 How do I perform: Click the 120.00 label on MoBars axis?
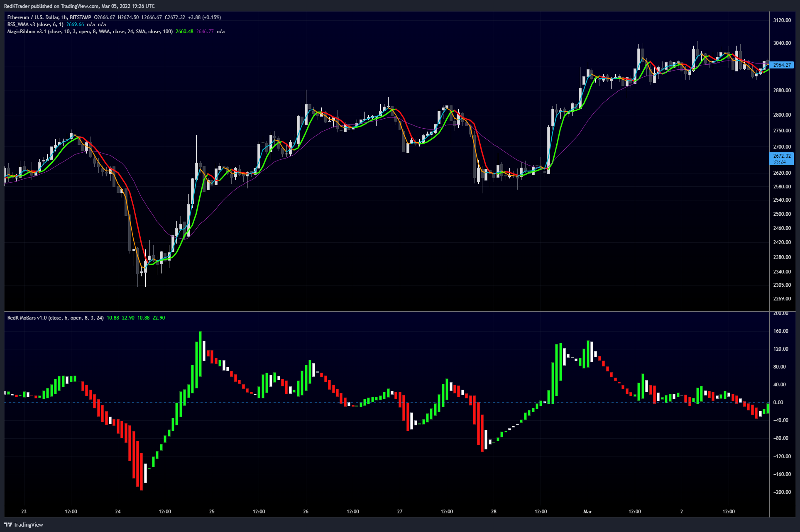780,349
